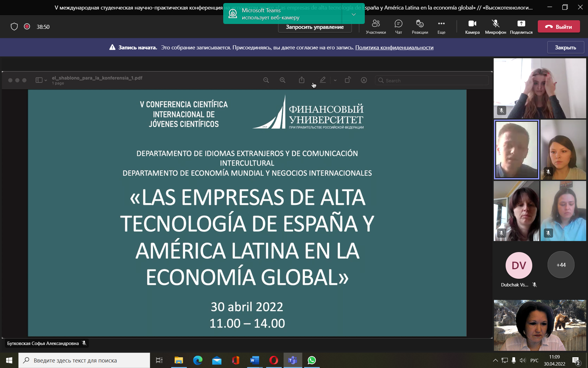Open the Office app on the taskbar

coord(236,360)
